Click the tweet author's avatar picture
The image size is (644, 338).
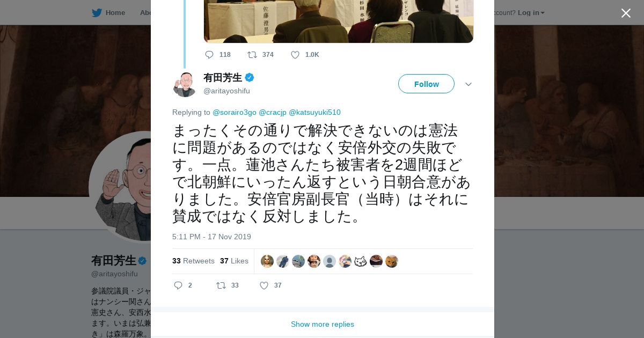point(185,84)
